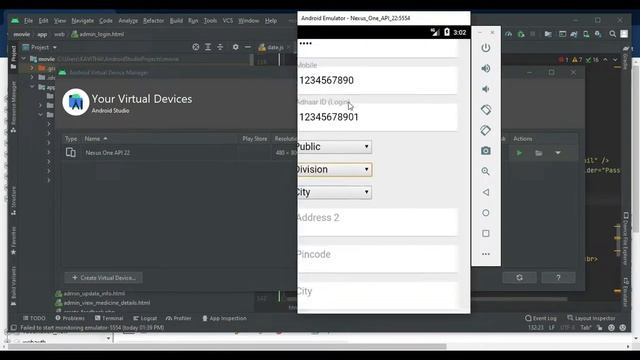The height and width of the screenshot is (360, 640).
Task: Click the City text input field
Action: click(378, 295)
